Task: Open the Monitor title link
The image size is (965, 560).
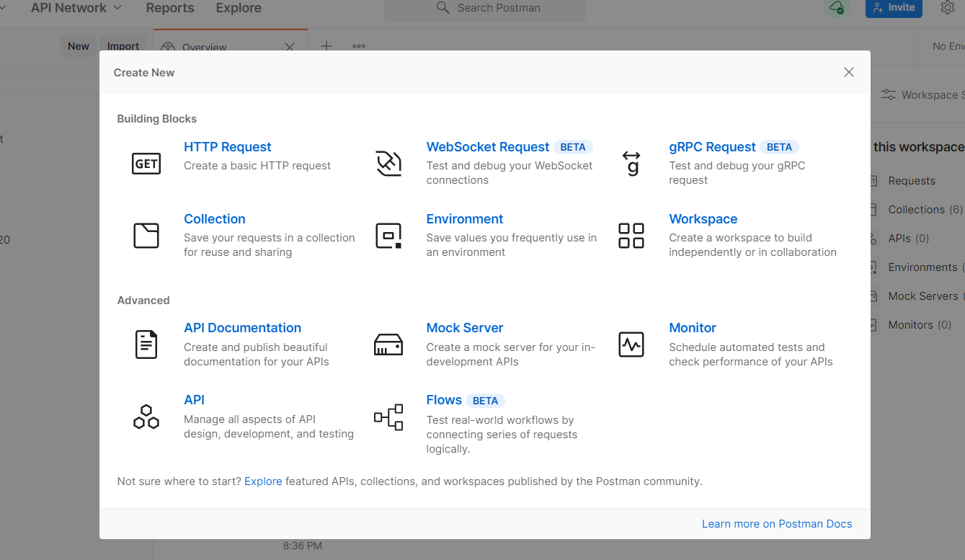Action: [693, 328]
